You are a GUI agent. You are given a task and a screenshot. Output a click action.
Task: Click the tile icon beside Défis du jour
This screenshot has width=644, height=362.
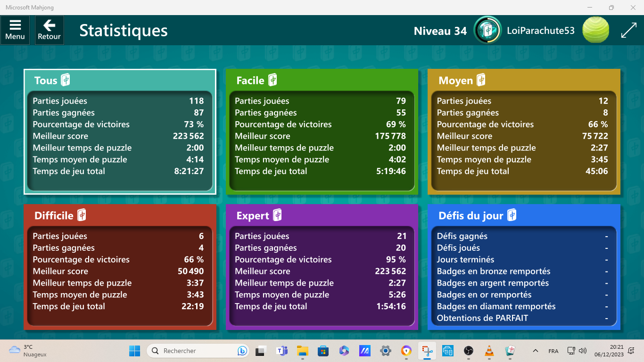512,215
